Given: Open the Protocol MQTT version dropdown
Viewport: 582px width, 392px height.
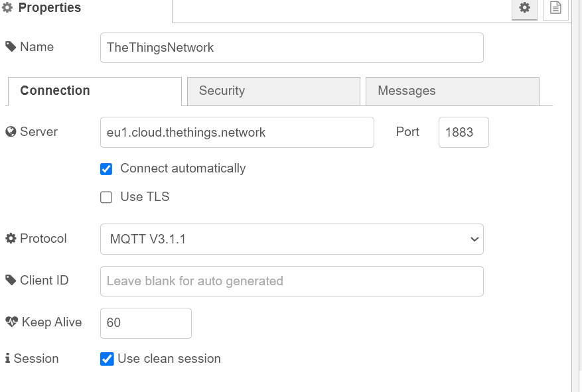Looking at the screenshot, I should click(291, 239).
